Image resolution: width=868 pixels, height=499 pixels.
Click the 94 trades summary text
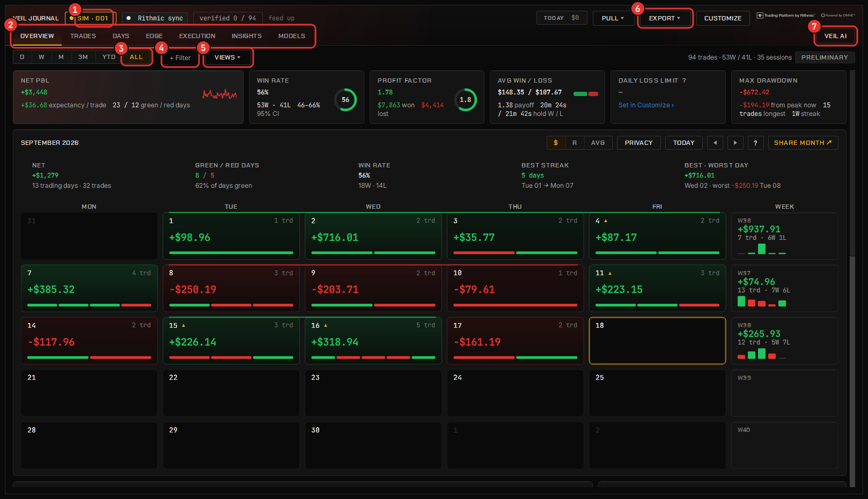click(740, 57)
